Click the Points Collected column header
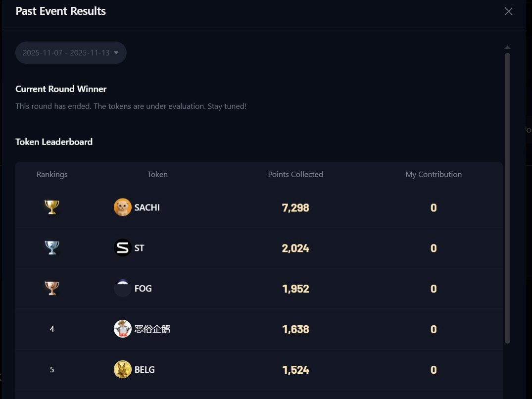Image resolution: width=532 pixels, height=399 pixels. (x=295, y=174)
